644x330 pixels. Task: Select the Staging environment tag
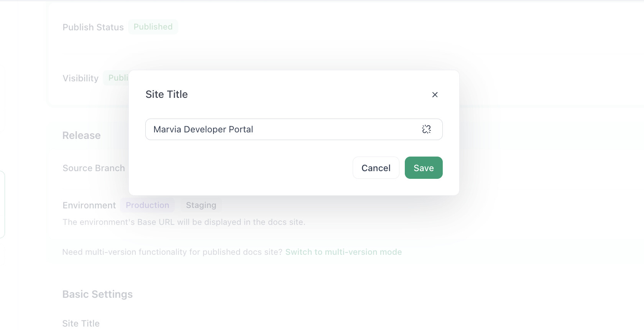pyautogui.click(x=201, y=205)
